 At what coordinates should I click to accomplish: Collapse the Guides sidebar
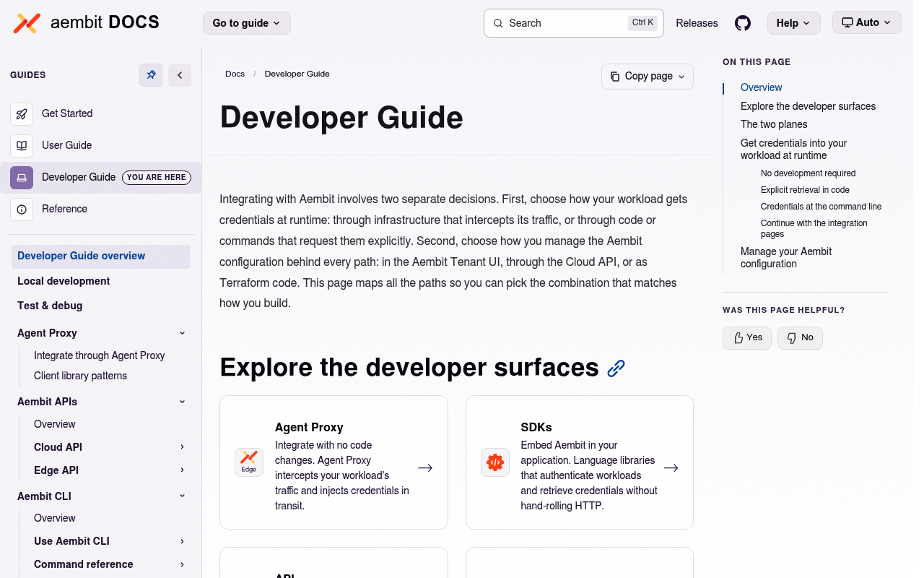[x=180, y=75]
